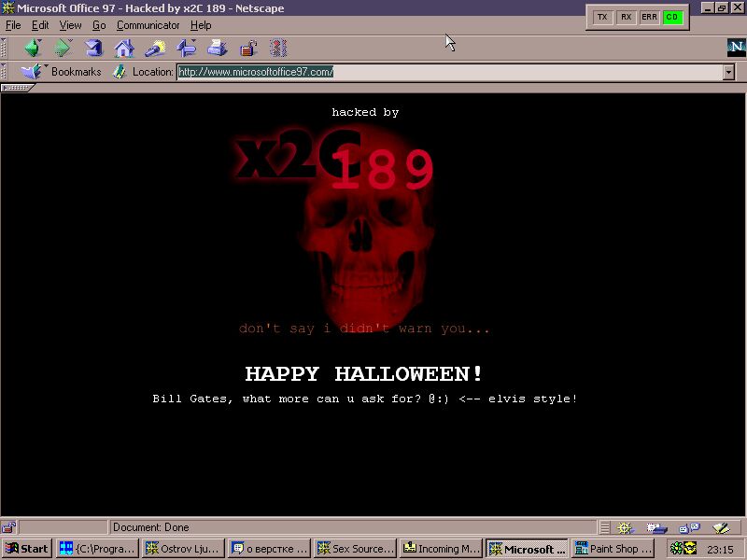Switch to Incoming M... mail window

(441, 549)
